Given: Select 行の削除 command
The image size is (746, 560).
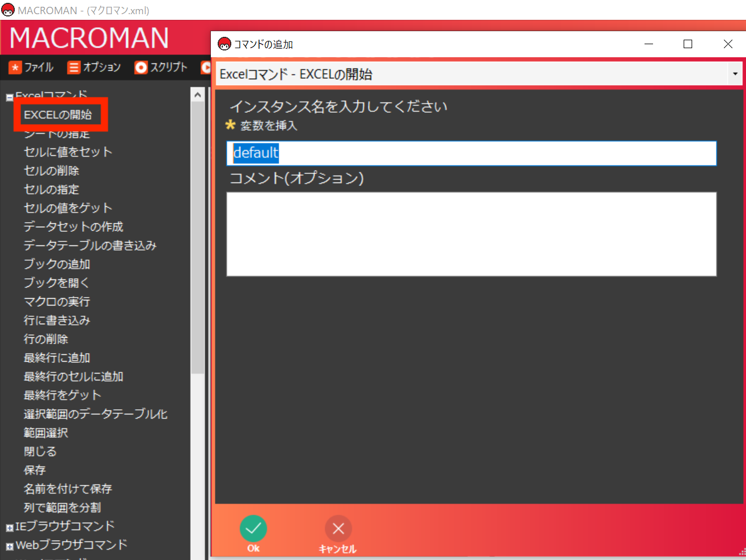Looking at the screenshot, I should point(46,339).
